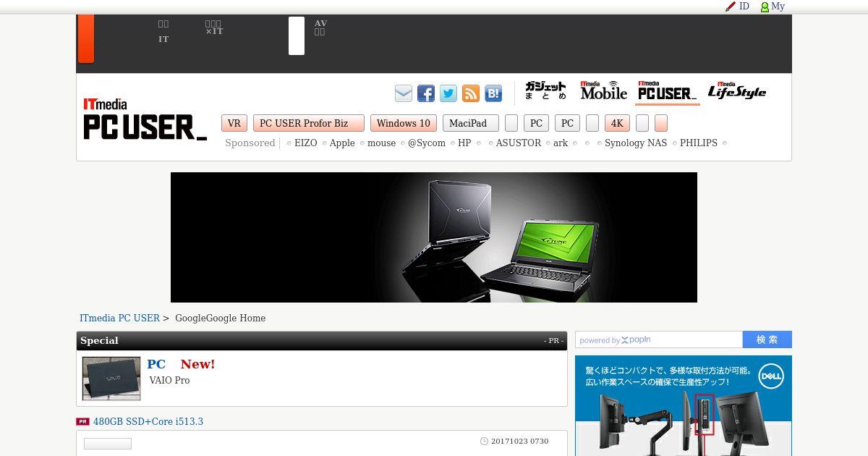Click the white highlighted tab in dark header
Image resolution: width=868 pixels, height=456 pixels.
(x=297, y=36)
